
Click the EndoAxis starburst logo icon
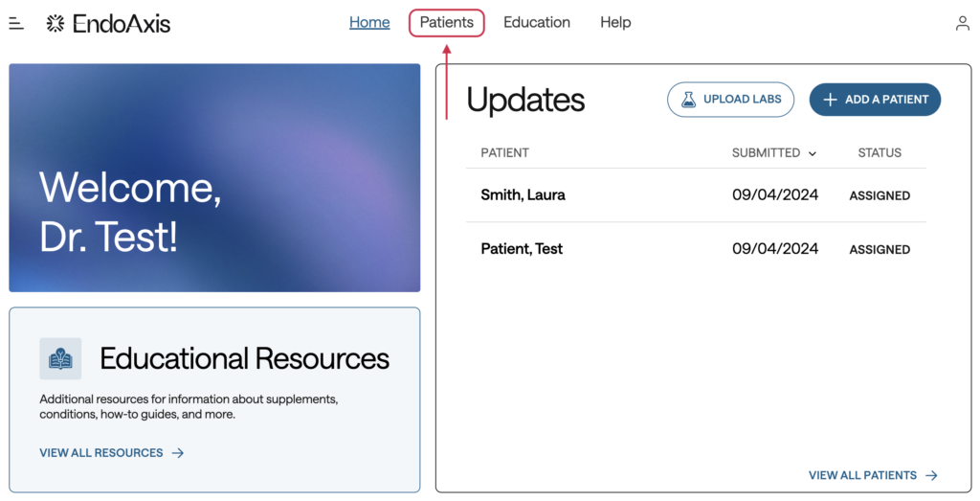[x=56, y=23]
